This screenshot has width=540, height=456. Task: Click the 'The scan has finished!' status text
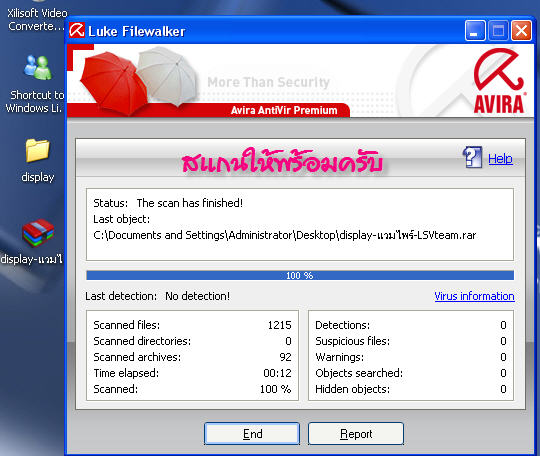(x=190, y=203)
